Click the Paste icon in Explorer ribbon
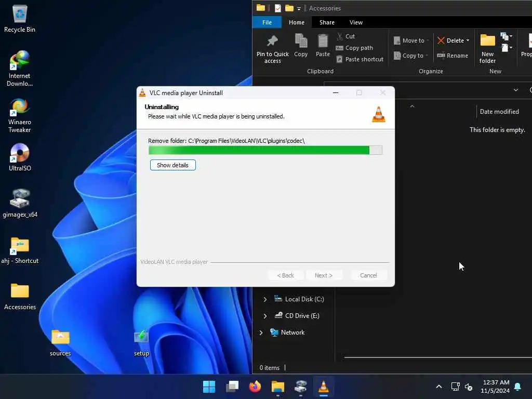The image size is (532, 399). (323, 45)
